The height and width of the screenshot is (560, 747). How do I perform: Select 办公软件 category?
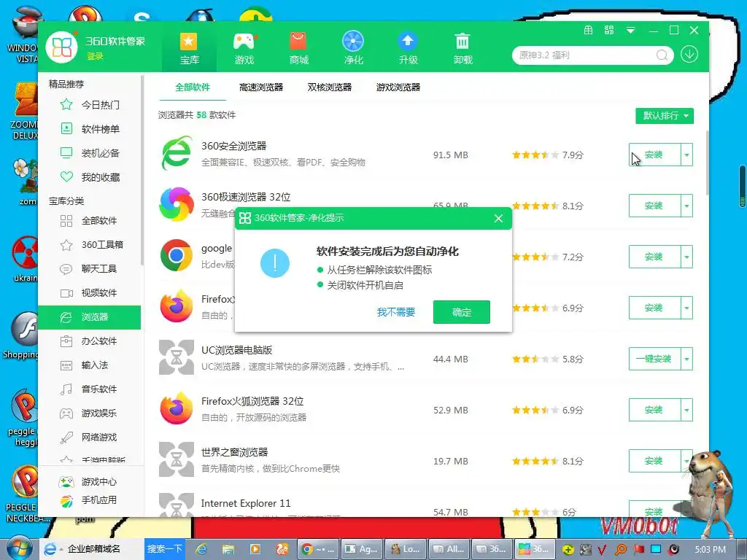click(90, 341)
